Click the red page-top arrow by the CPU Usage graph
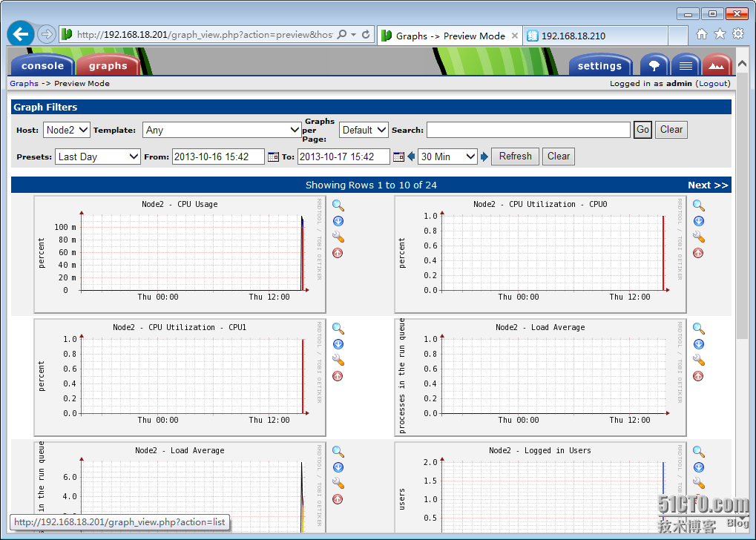Viewport: 756px width, 540px height. (x=338, y=253)
